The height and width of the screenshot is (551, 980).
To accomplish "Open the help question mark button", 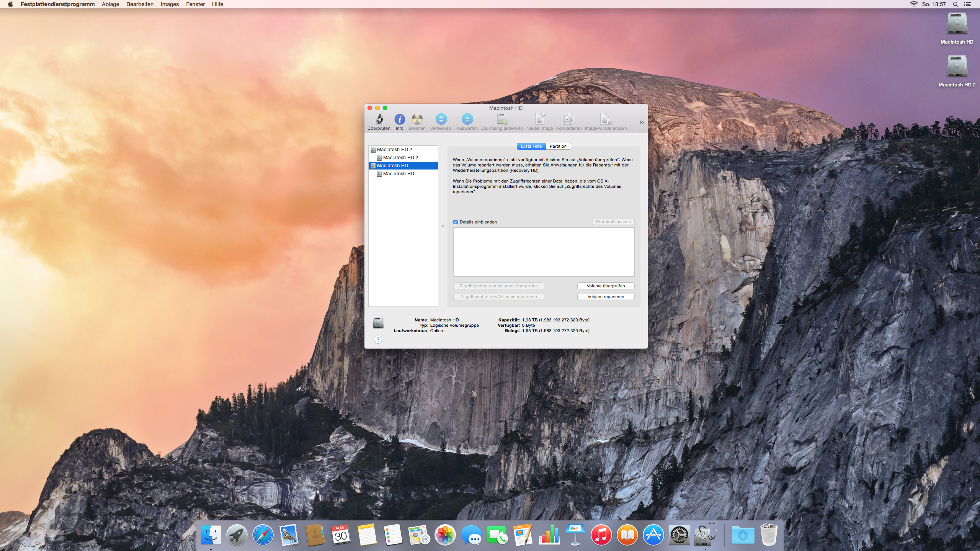I will pyautogui.click(x=378, y=340).
